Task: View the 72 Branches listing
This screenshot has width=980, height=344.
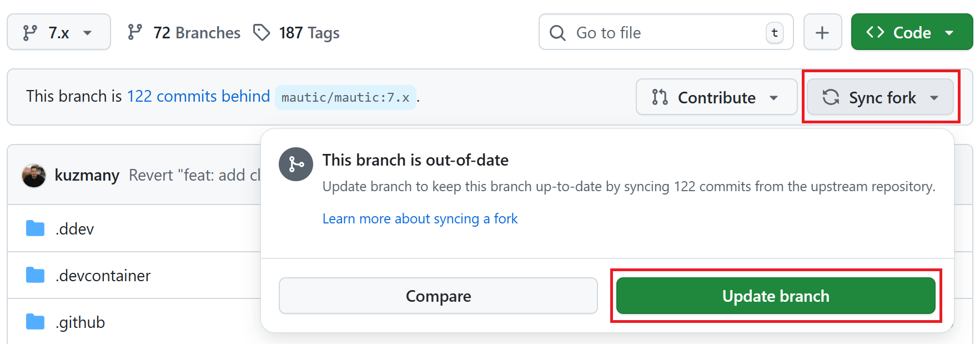Action: pyautogui.click(x=197, y=32)
